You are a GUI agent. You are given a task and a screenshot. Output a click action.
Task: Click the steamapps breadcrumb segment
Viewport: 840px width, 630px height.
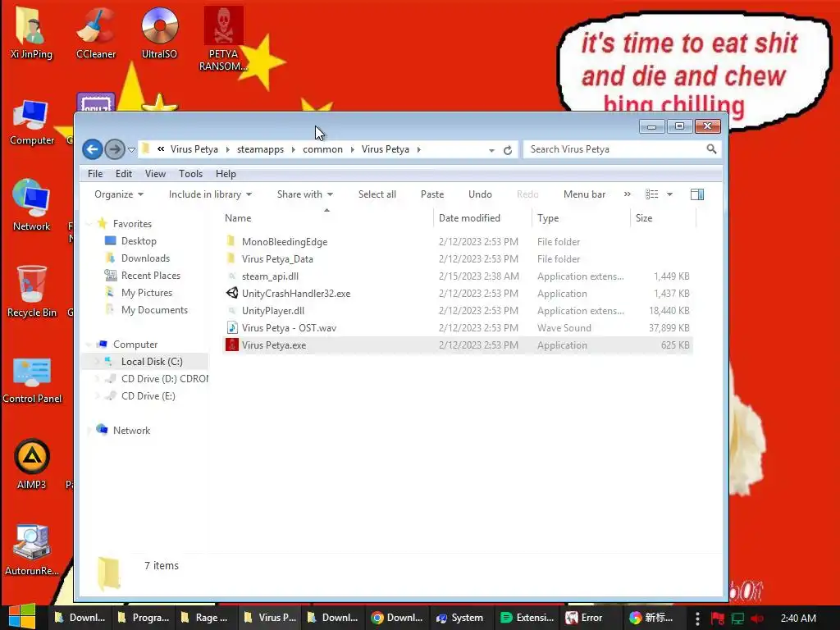(x=260, y=149)
